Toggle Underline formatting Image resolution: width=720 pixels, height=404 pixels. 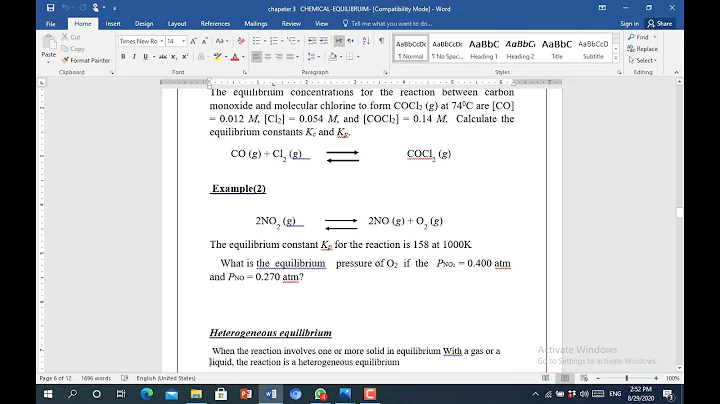coord(146,56)
